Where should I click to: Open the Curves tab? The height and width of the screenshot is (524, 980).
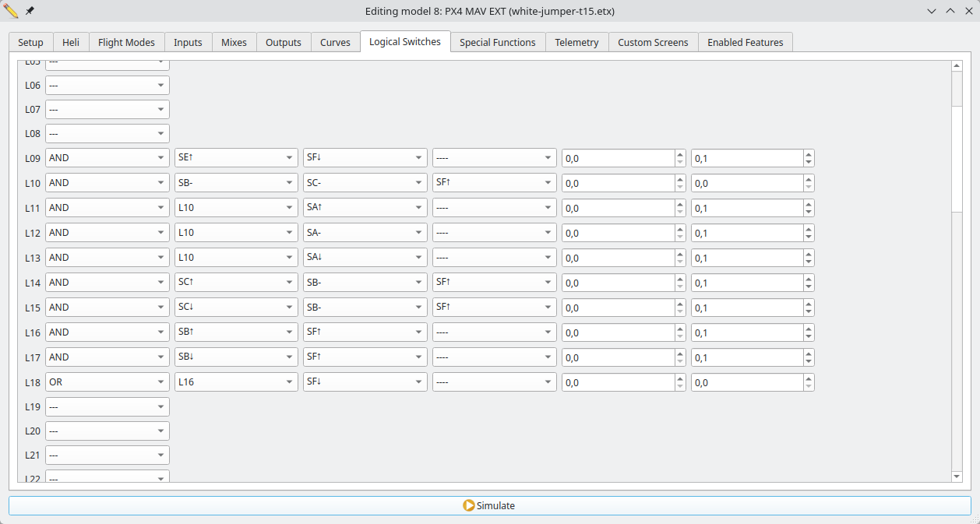335,42
